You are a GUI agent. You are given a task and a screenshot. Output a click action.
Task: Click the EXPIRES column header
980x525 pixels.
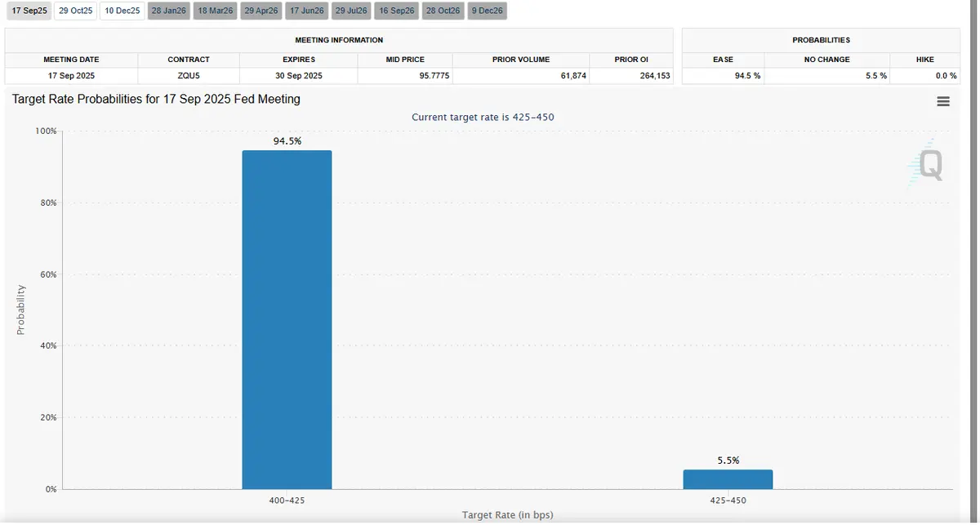coord(299,60)
